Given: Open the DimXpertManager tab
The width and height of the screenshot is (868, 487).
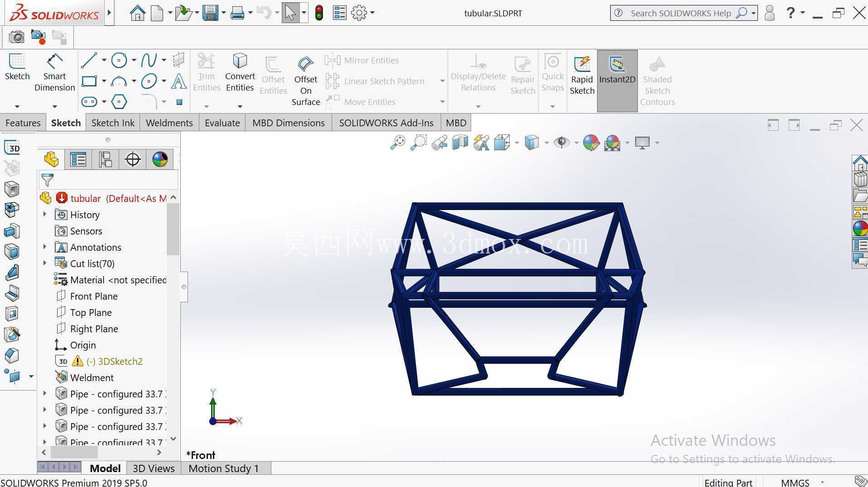Looking at the screenshot, I should pyautogui.click(x=132, y=159).
